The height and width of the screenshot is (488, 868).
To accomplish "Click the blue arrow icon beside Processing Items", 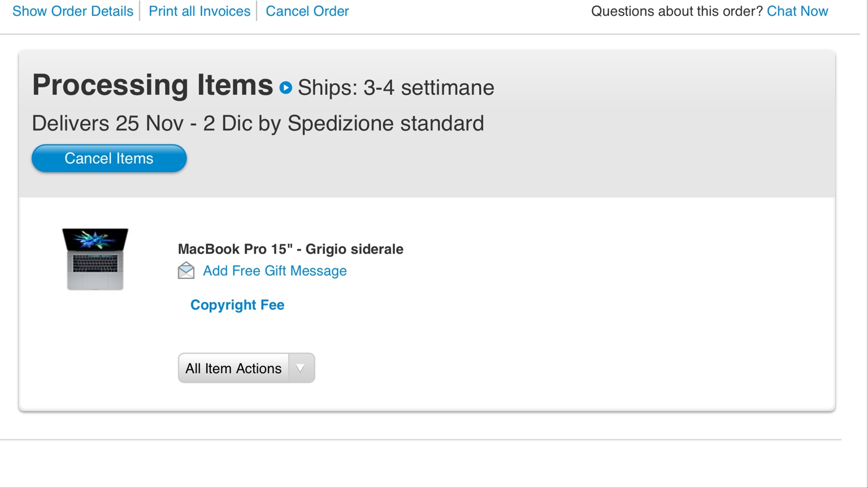I will (x=286, y=88).
